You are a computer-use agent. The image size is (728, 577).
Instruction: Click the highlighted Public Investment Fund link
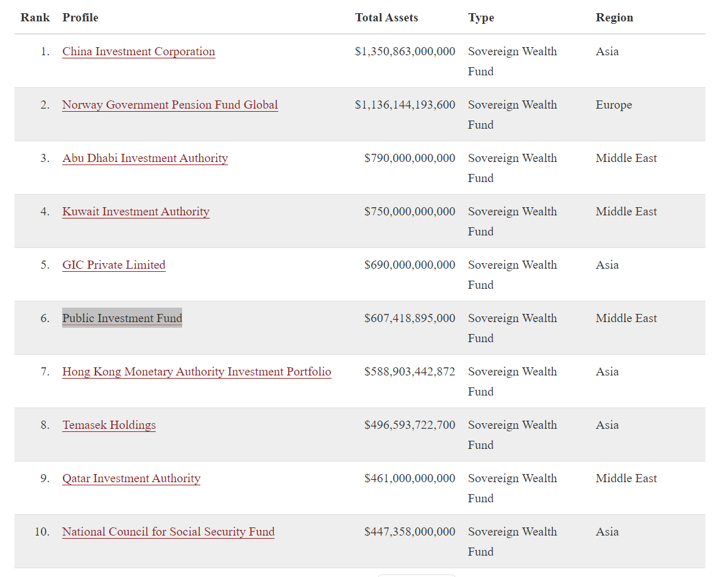tap(122, 318)
